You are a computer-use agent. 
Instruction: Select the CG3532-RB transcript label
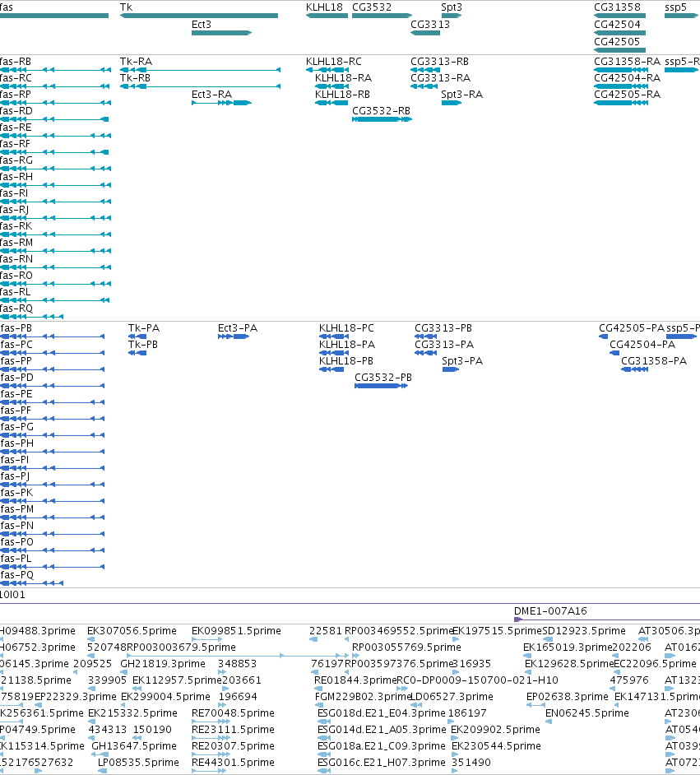tap(382, 111)
